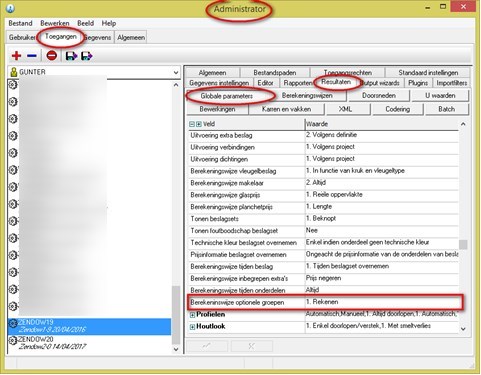This screenshot has width=481, height=375.
Task: Select the Bewerkingen tab
Action: (217, 109)
